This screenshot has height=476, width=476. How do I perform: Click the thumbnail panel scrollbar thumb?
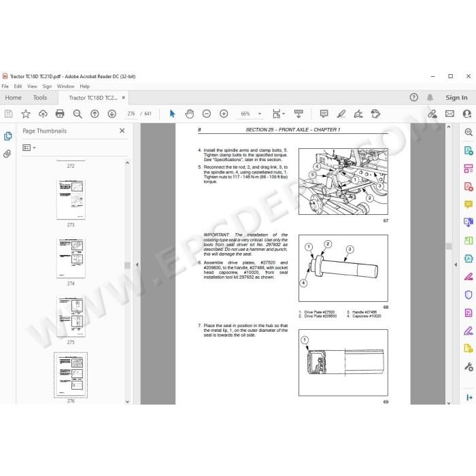[x=127, y=265]
